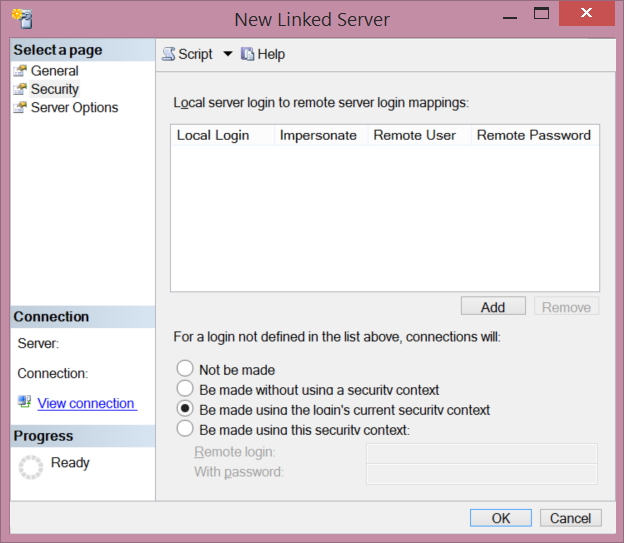Image resolution: width=627 pixels, height=543 pixels.
Task: Click the Local Login column header
Action: 213,135
